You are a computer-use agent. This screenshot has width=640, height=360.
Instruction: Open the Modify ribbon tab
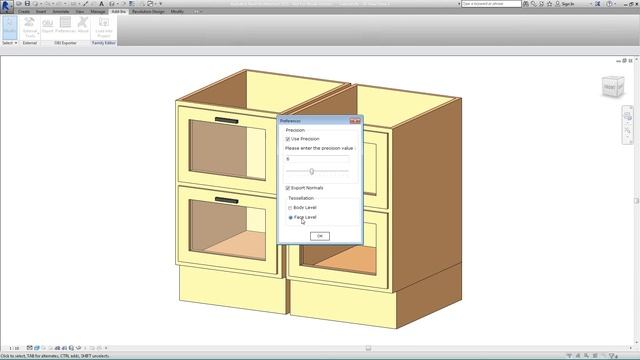(177, 11)
